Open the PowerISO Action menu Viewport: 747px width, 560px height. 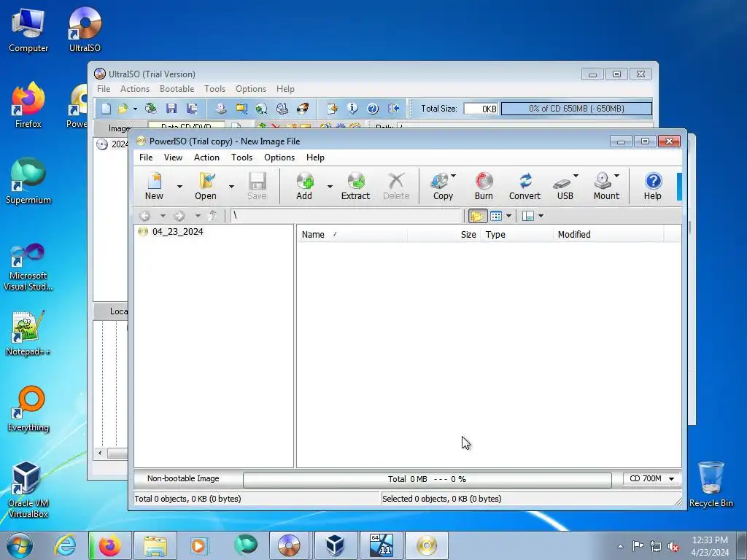tap(206, 157)
